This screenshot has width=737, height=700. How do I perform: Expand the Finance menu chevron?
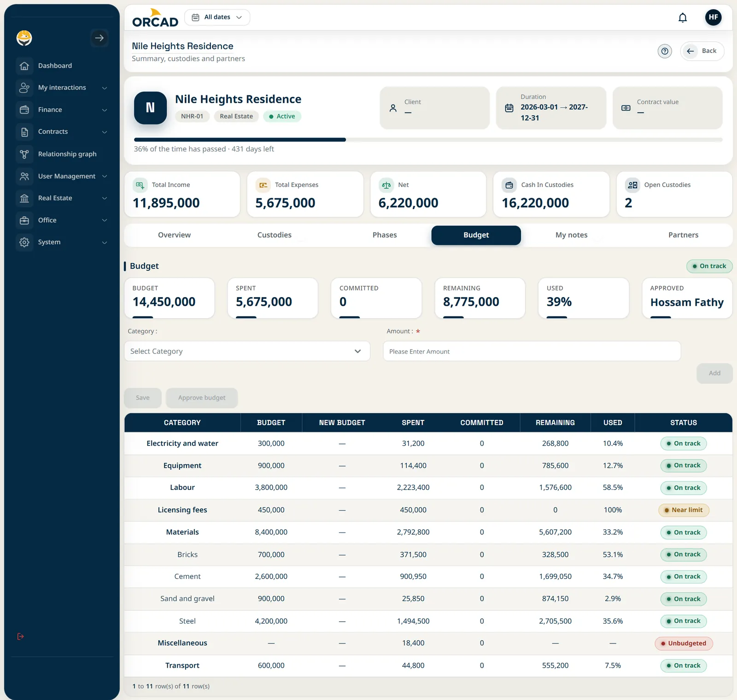pyautogui.click(x=105, y=110)
